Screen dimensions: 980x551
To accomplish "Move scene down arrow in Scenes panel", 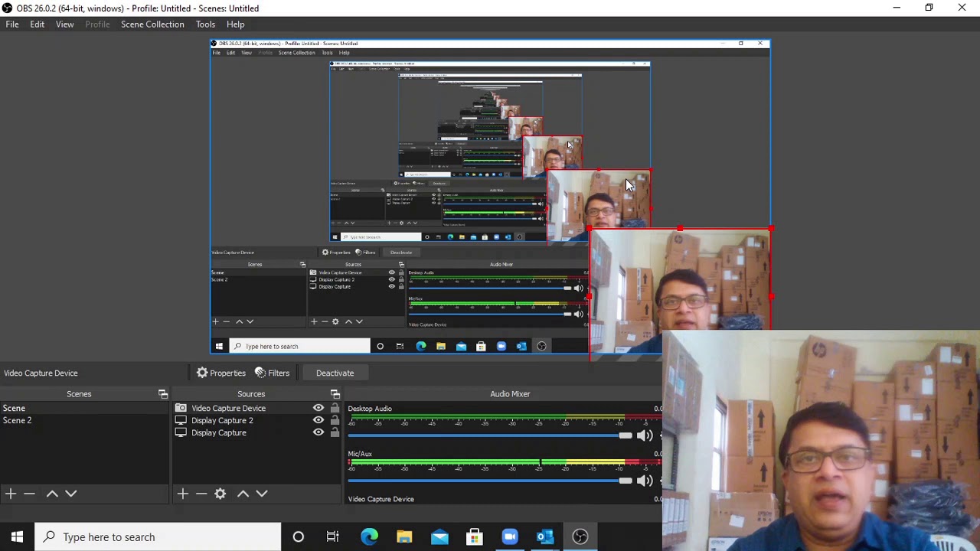I will 71,494.
